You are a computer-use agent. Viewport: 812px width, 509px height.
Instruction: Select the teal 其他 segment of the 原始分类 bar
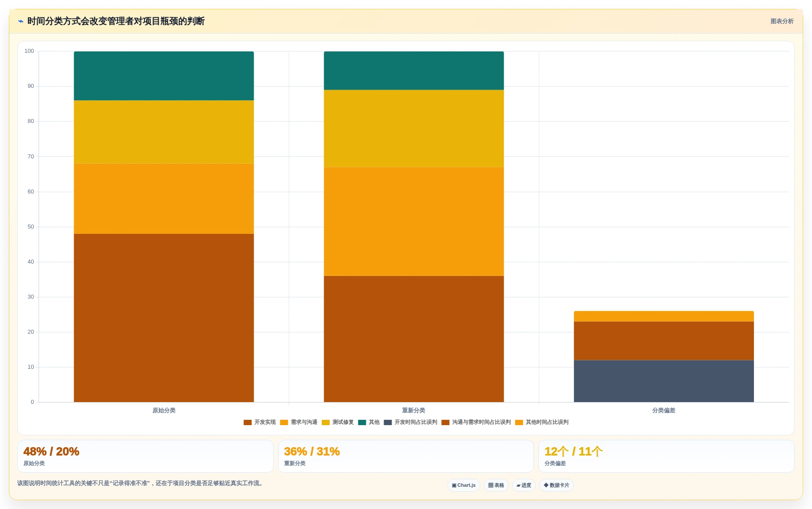(164, 76)
